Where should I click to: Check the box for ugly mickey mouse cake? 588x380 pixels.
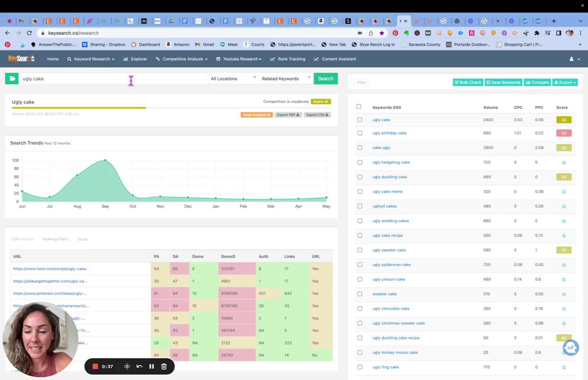point(360,352)
